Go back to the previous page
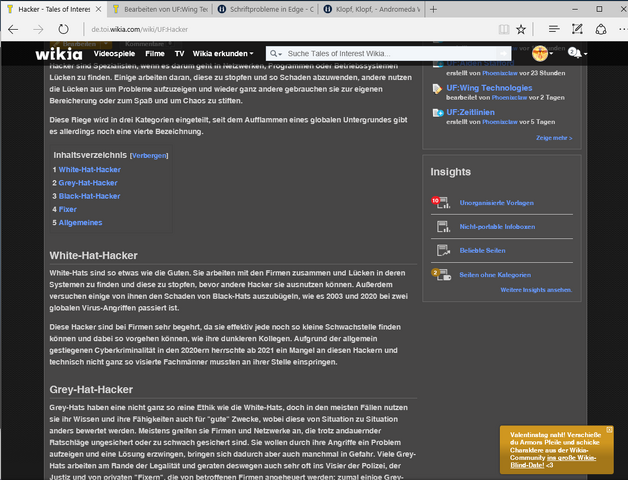Viewport: 628px width, 480px height. coord(13,29)
